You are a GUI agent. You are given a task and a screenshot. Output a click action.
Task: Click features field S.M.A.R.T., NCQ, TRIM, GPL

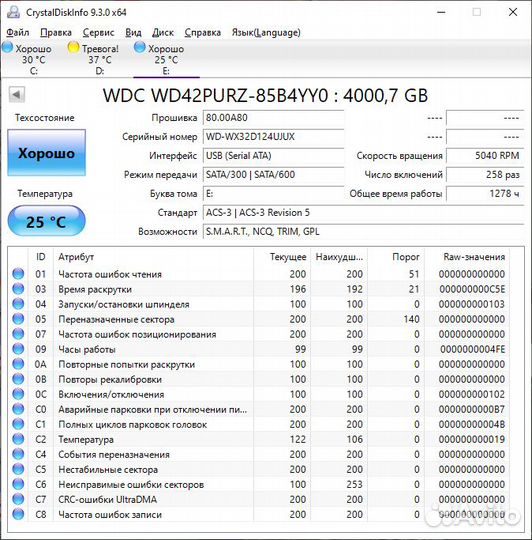pos(364,231)
